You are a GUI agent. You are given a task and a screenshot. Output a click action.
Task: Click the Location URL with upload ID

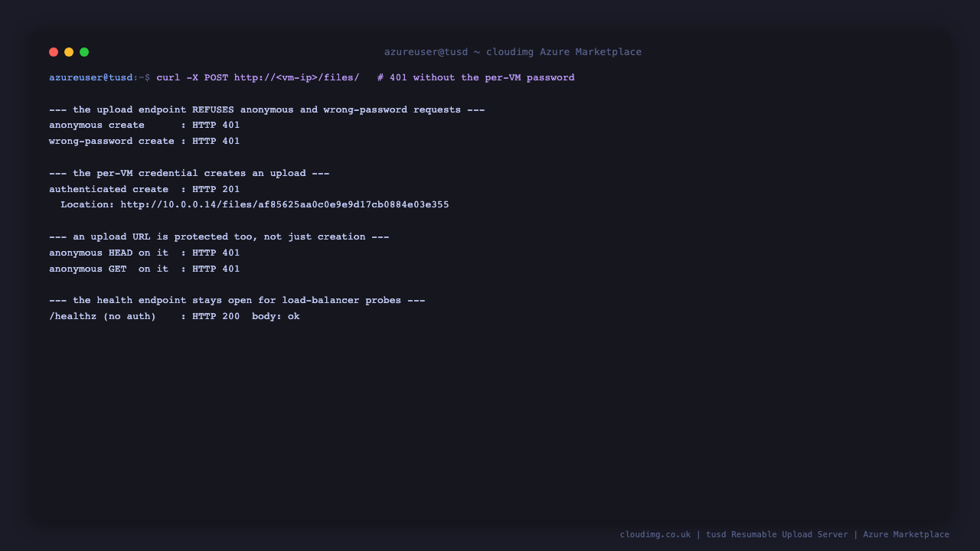tap(285, 205)
